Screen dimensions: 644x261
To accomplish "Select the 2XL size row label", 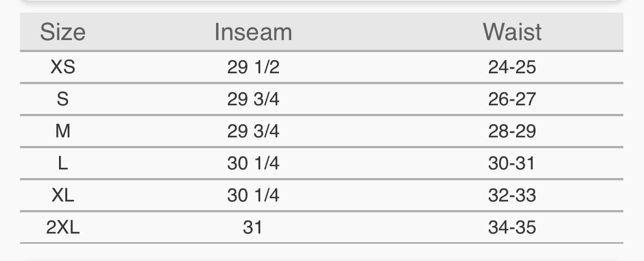I will (62, 228).
